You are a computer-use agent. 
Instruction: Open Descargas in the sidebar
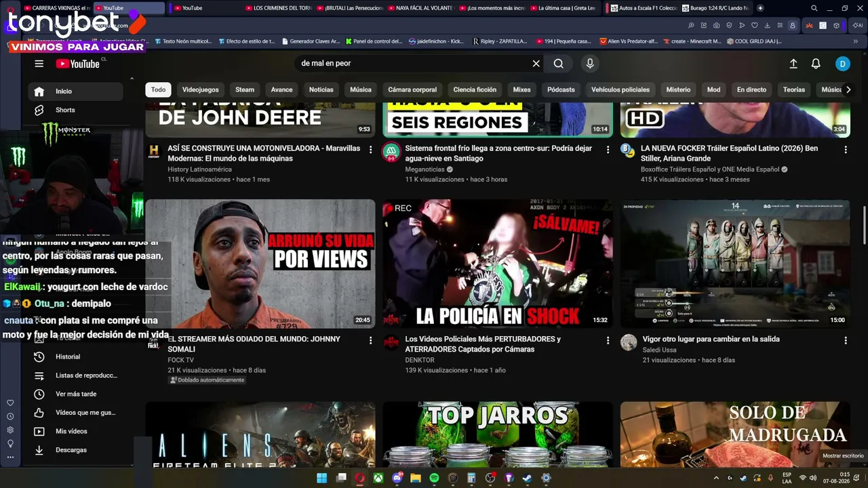[x=76, y=450]
